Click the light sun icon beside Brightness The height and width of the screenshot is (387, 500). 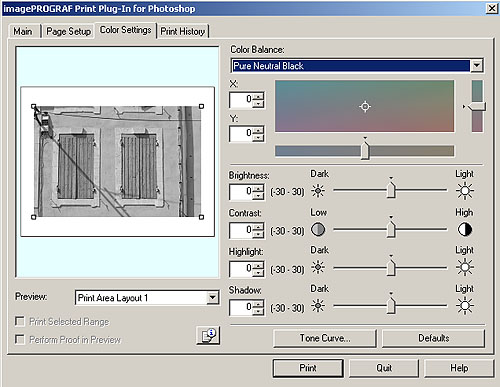click(465, 191)
